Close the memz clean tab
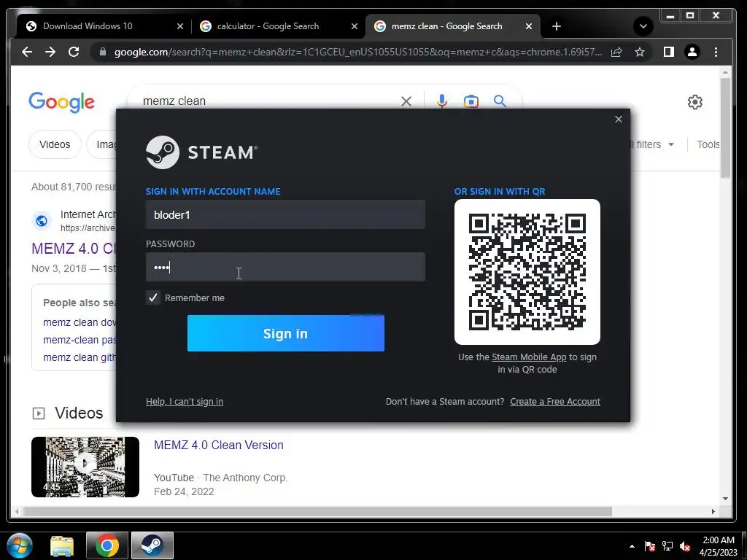 coord(529,26)
